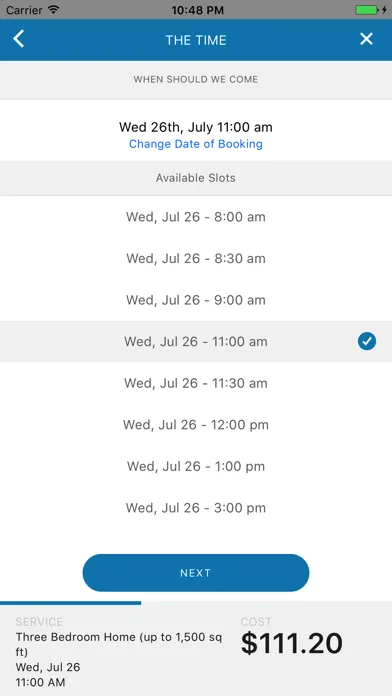Tap the Wi-Fi icon in status bar
This screenshot has width=392, height=696.
point(54,9)
